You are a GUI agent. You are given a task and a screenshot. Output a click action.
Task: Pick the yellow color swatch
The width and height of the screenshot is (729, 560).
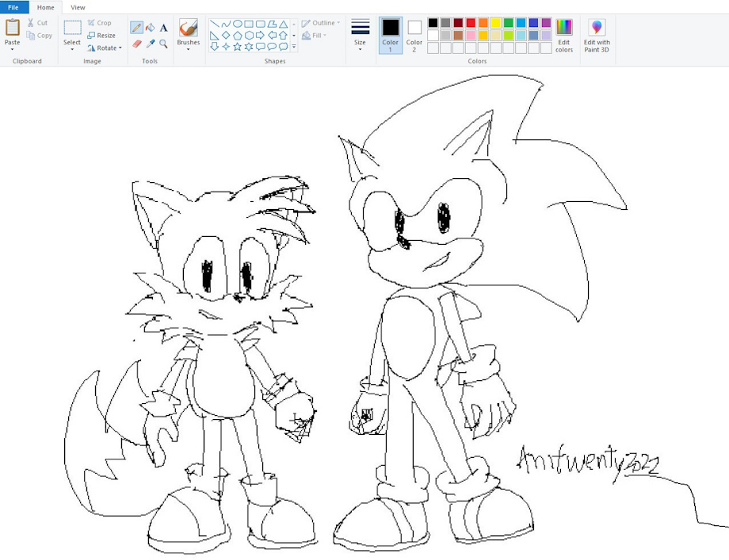pos(496,23)
